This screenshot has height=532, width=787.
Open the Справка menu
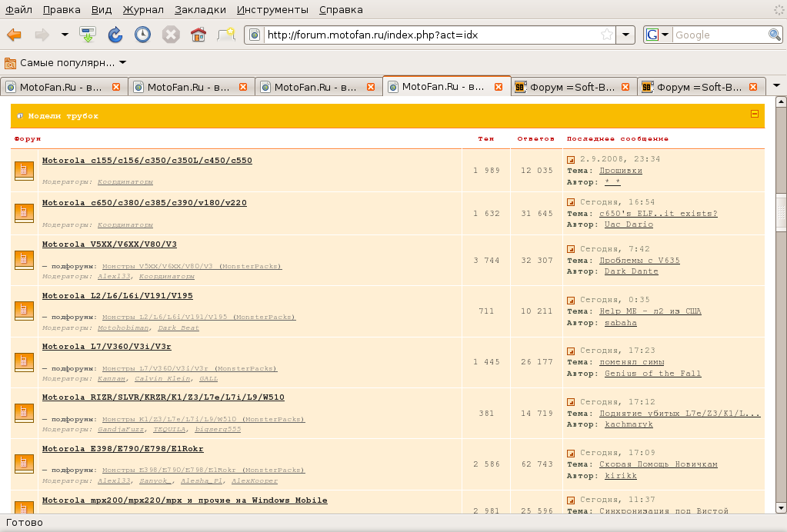click(341, 9)
